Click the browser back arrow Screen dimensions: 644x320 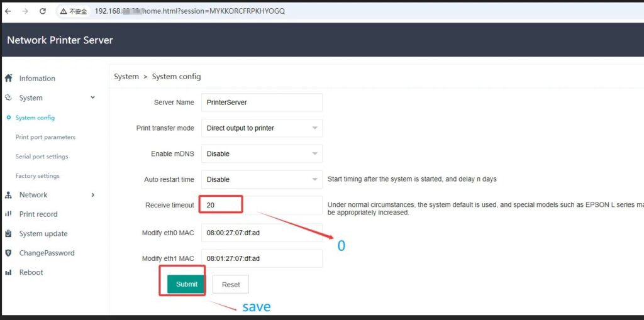point(8,11)
